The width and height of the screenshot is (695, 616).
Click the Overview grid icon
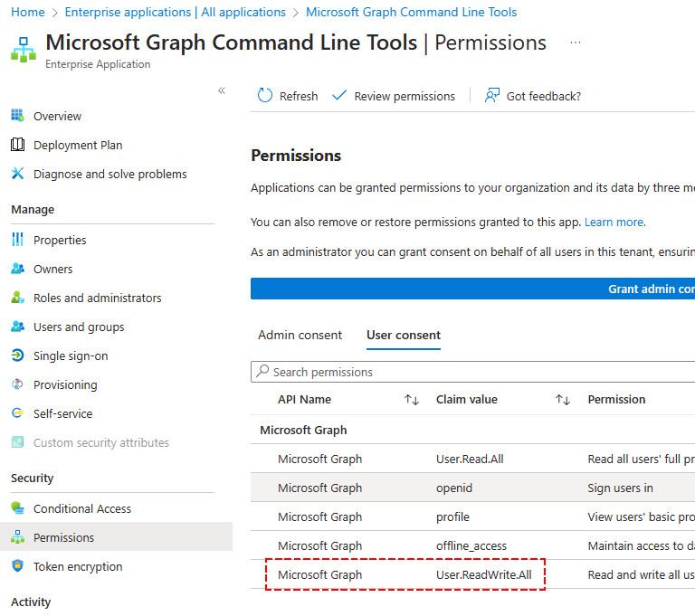coord(17,116)
